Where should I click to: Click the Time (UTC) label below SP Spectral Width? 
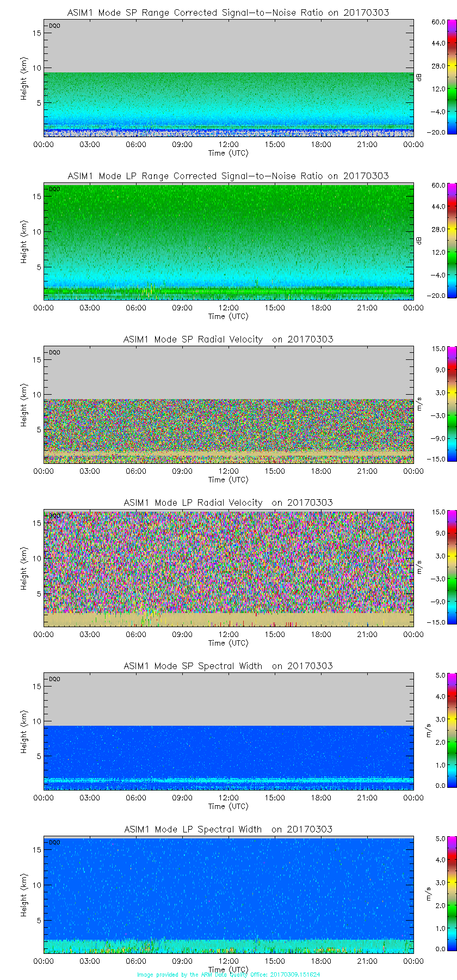pyautogui.click(x=228, y=806)
